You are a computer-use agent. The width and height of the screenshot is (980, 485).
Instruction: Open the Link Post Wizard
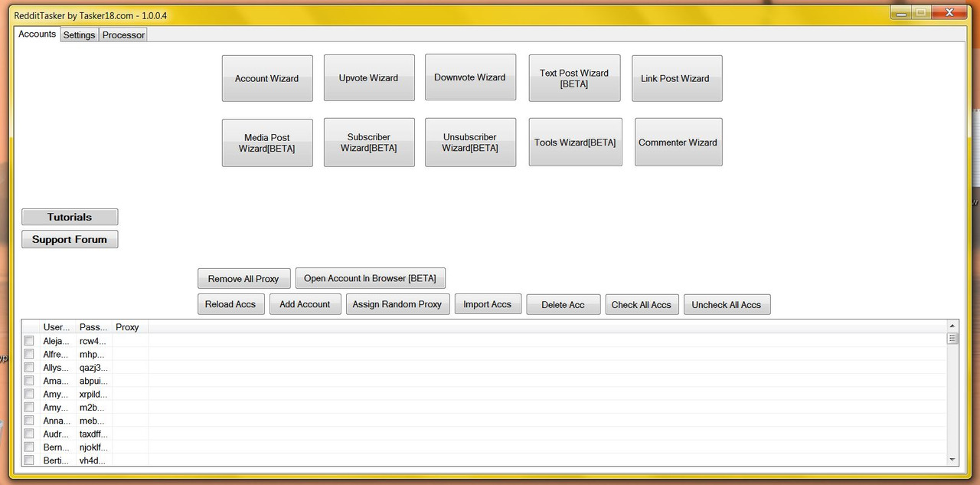[x=677, y=78]
